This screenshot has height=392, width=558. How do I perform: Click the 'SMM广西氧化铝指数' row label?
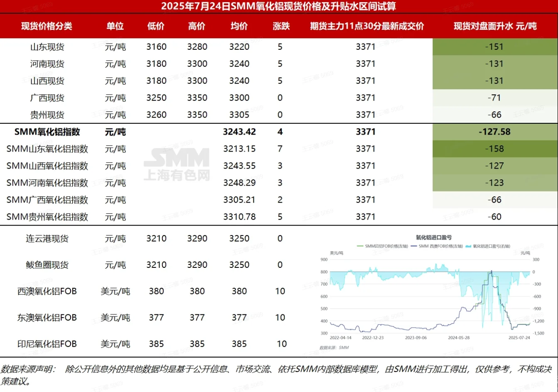(47, 200)
